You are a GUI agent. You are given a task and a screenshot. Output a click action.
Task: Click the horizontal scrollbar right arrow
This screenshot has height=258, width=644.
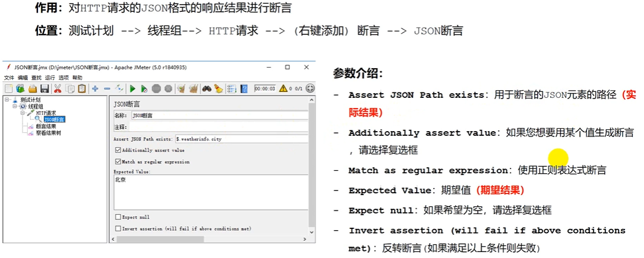point(304,239)
